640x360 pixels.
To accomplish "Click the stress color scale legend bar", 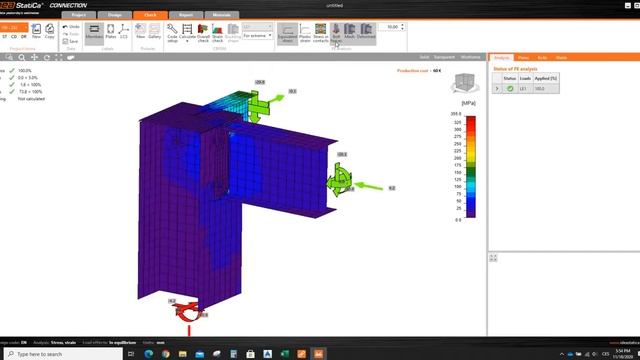I will pyautogui.click(x=471, y=167).
